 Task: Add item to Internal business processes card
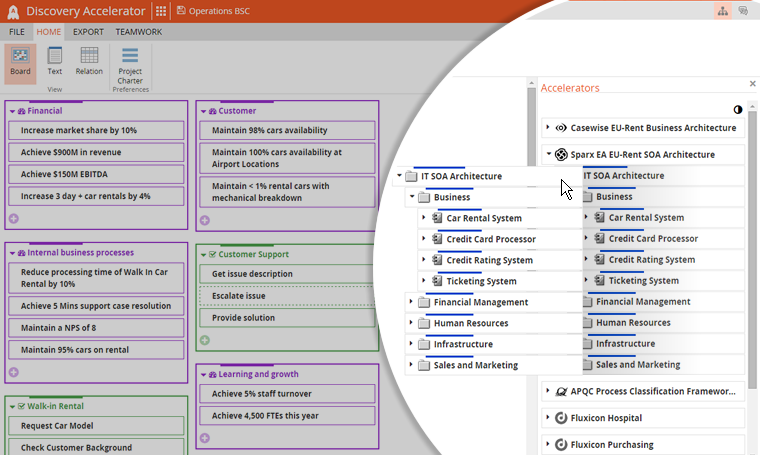pyautogui.click(x=14, y=372)
